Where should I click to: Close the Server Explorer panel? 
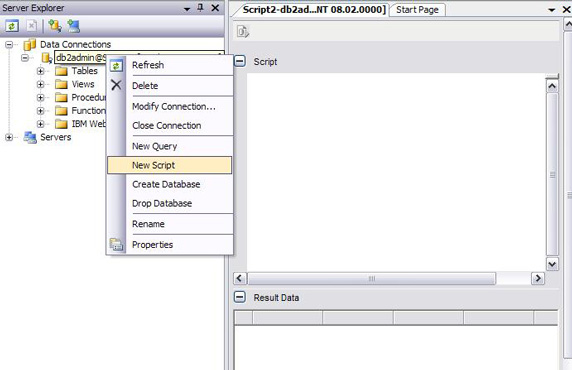click(215, 8)
